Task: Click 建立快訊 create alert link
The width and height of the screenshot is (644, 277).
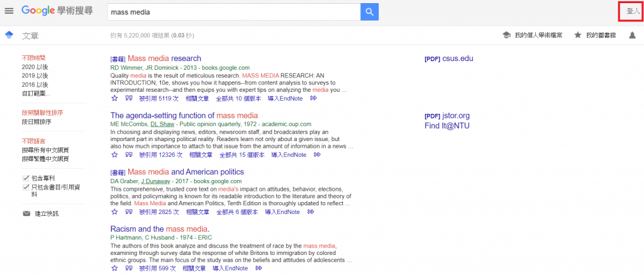Action: coord(47,213)
